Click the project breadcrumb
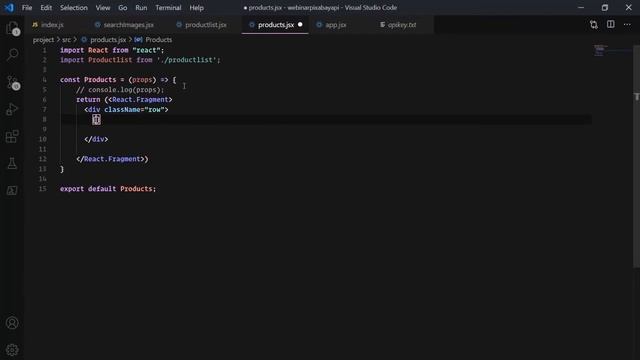Image resolution: width=640 pixels, height=360 pixels. 43,40
